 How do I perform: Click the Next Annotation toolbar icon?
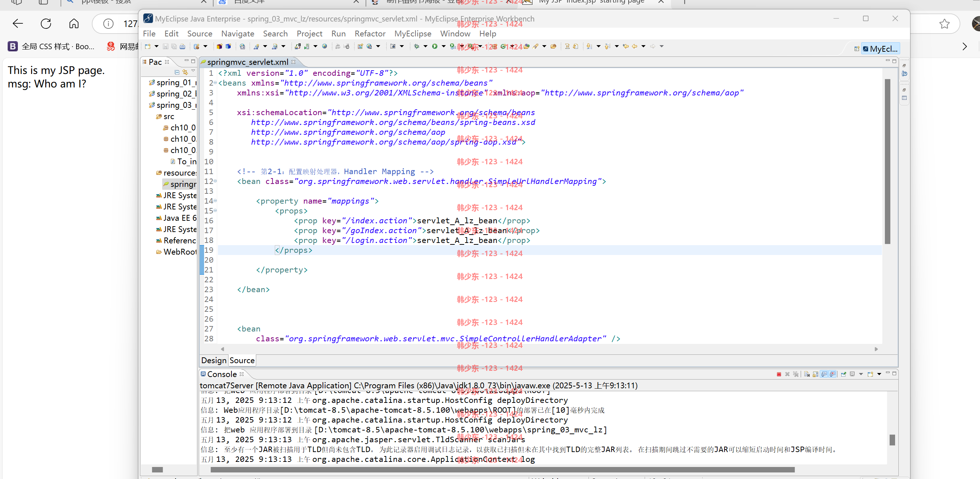(x=589, y=46)
